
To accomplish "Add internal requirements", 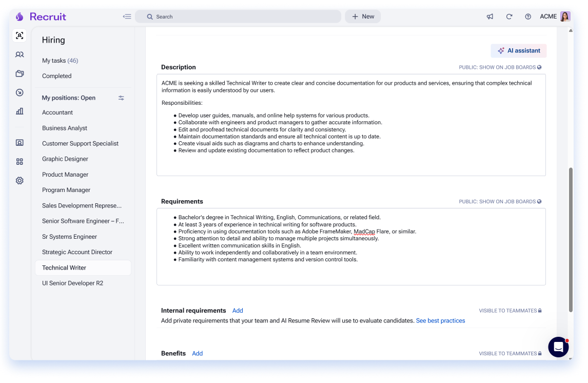I will 238,311.
